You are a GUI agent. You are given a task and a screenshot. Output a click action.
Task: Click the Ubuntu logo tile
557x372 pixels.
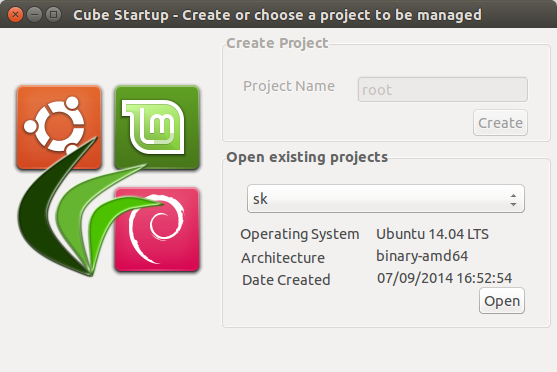point(59,127)
